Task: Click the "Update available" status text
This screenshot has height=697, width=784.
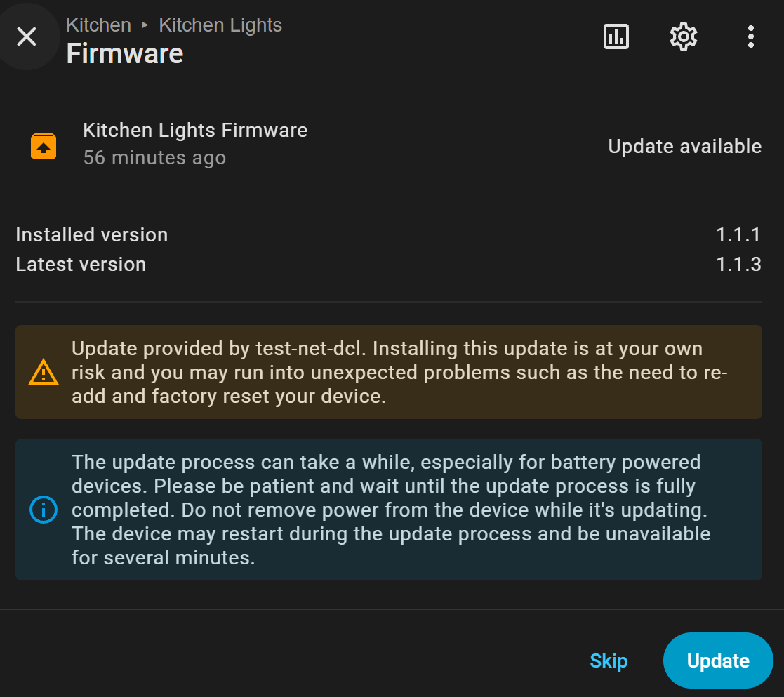Action: (x=684, y=146)
